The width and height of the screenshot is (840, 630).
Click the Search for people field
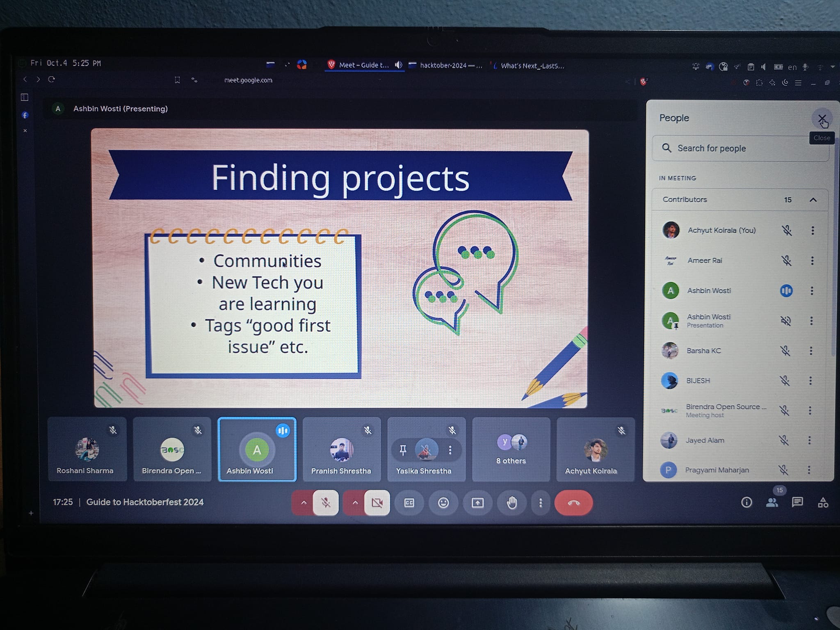coord(740,148)
